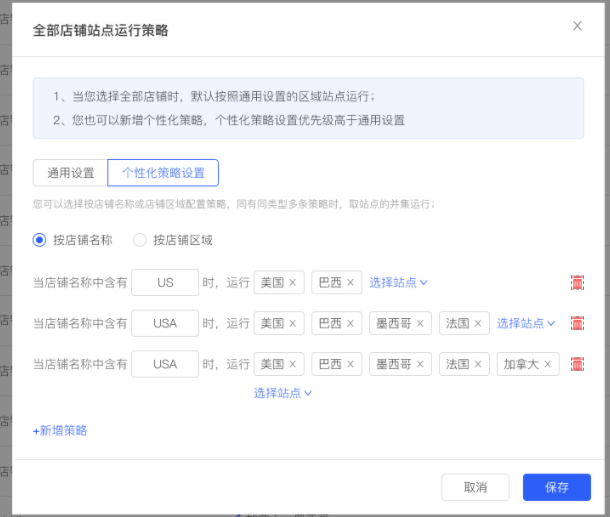610x517 pixels.
Task: Open 选择站点 dropdown in the US row
Action: (x=398, y=282)
